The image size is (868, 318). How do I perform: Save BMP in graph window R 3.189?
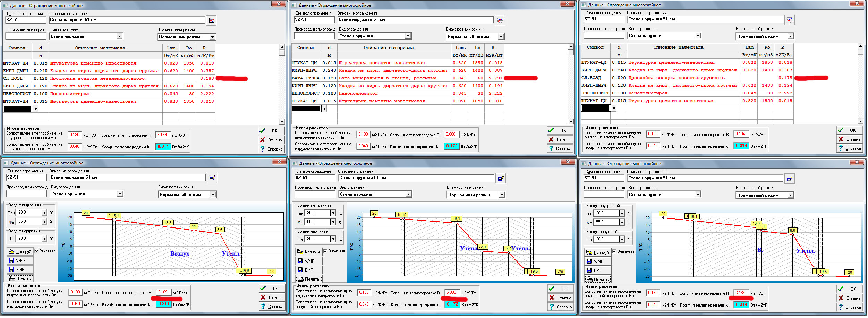(20, 270)
